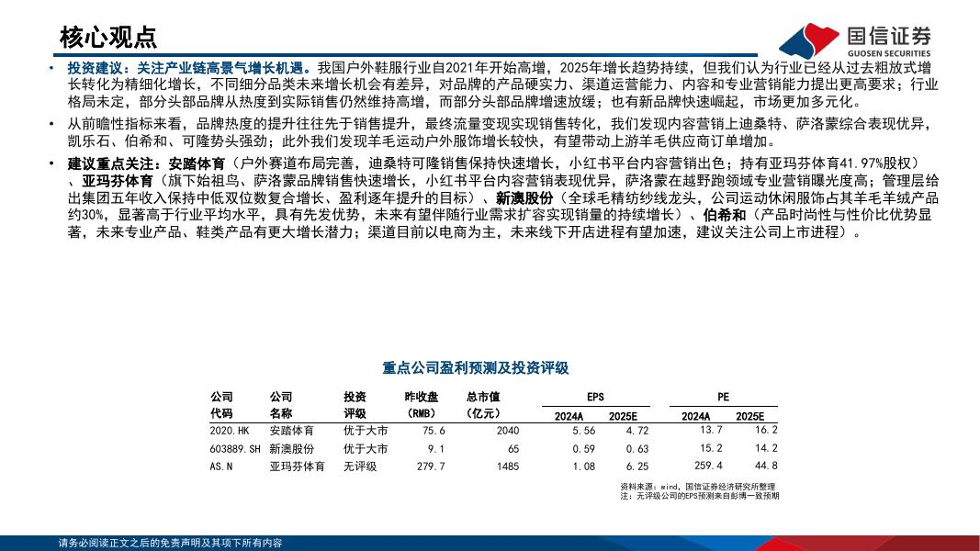
Task: Click the bold 亚玛芬体育 in the paragraph
Action: (118, 181)
